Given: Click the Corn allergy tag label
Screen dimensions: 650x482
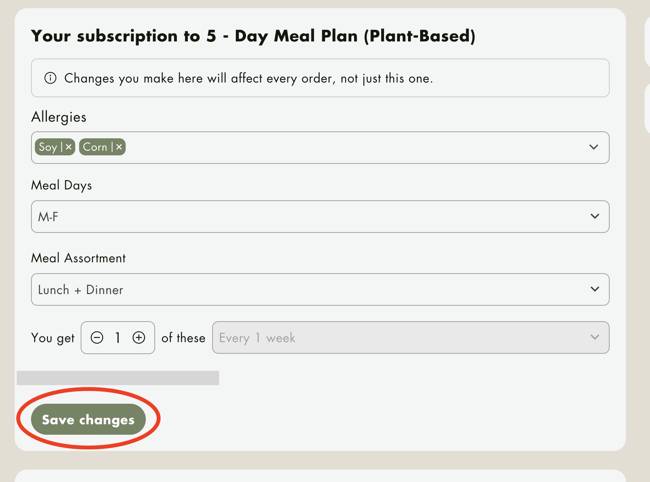Looking at the screenshot, I should [x=95, y=147].
